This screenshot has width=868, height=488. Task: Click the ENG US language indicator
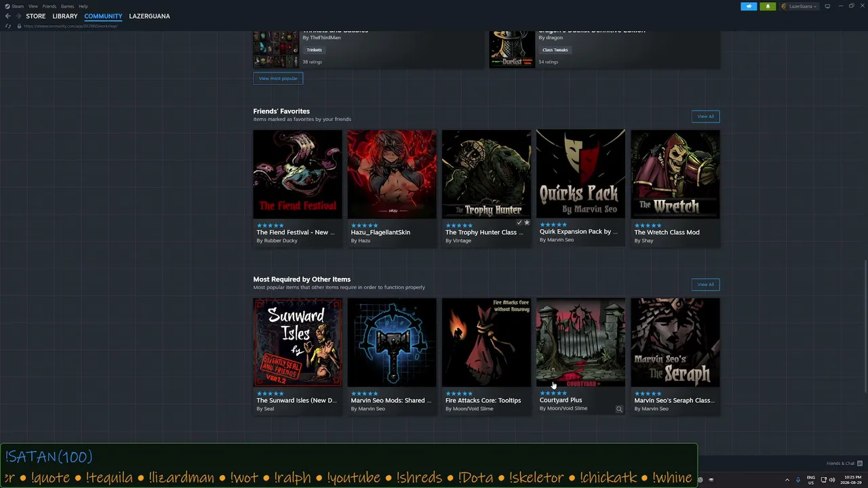pos(810,480)
